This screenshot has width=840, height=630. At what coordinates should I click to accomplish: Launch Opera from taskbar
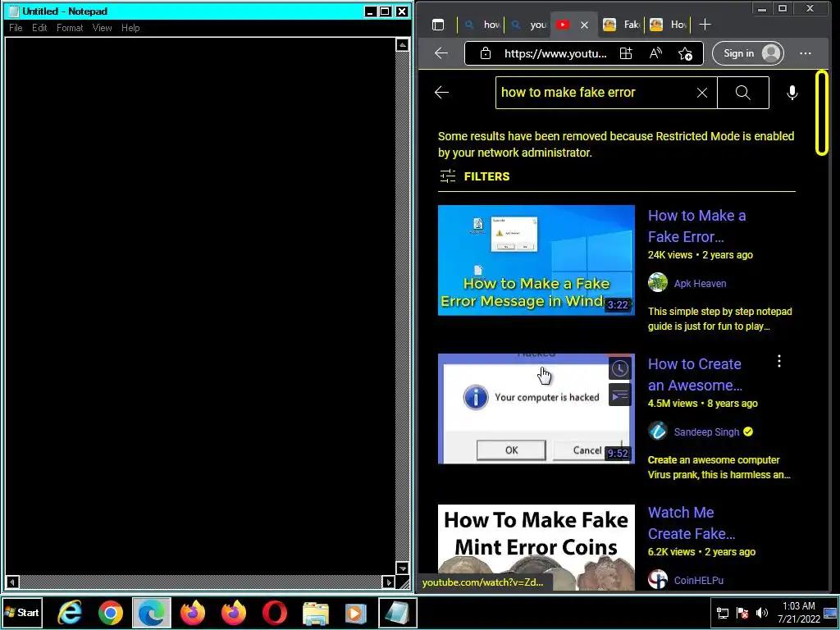point(274,612)
